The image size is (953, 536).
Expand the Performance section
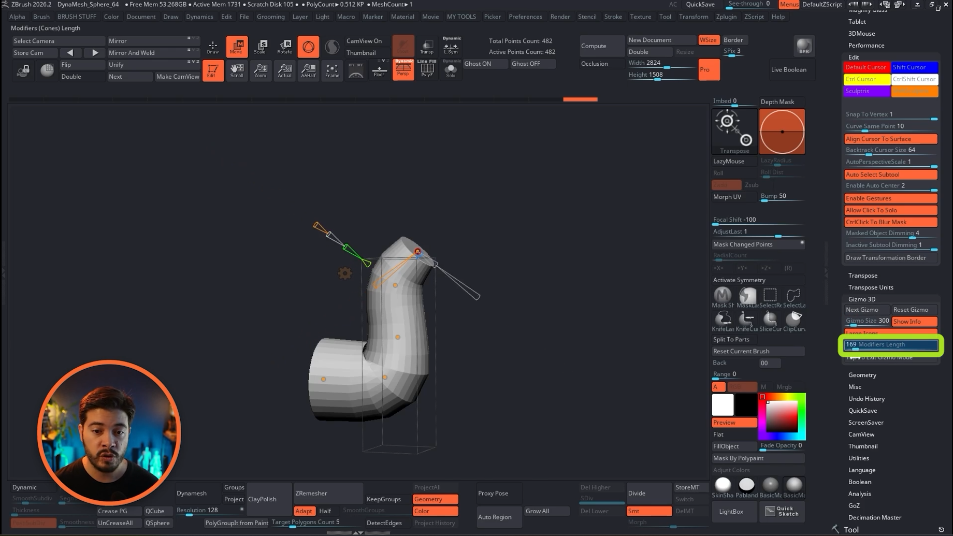pos(866,46)
